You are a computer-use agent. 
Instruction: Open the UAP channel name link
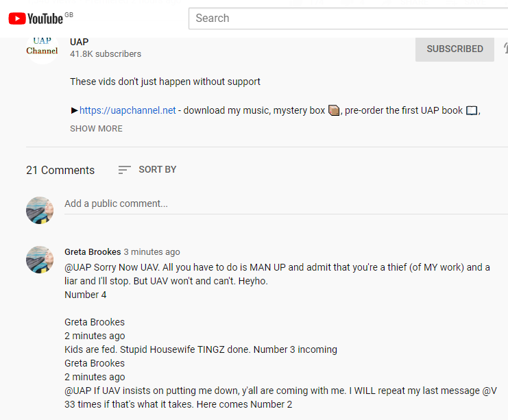(x=80, y=42)
